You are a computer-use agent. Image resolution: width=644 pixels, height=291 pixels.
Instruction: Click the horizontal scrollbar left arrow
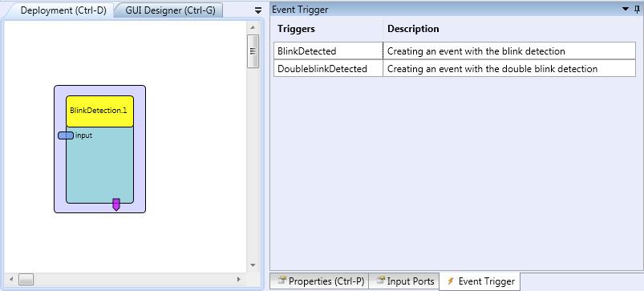[x=11, y=280]
